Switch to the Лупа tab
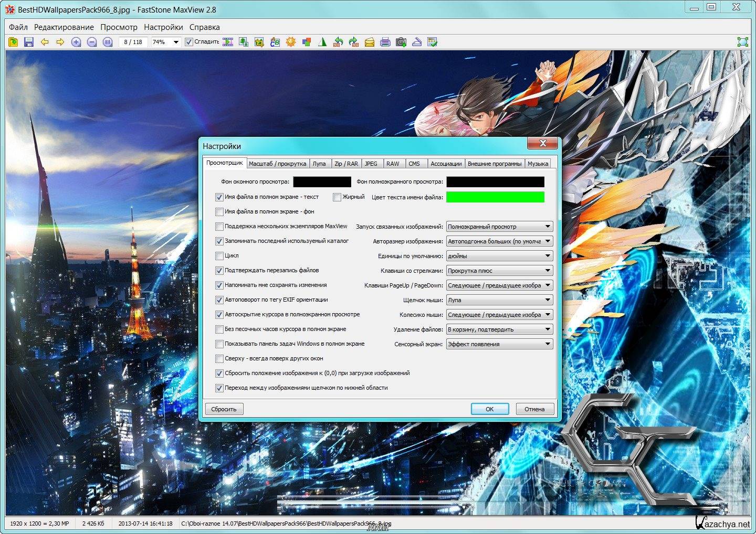Image resolution: width=756 pixels, height=534 pixels. (x=319, y=164)
